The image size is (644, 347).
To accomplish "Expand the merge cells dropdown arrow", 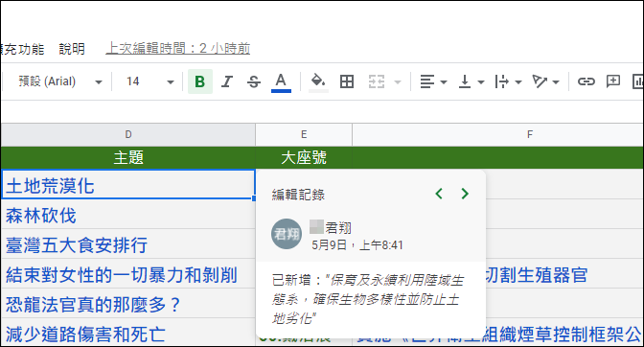I will click(x=397, y=82).
